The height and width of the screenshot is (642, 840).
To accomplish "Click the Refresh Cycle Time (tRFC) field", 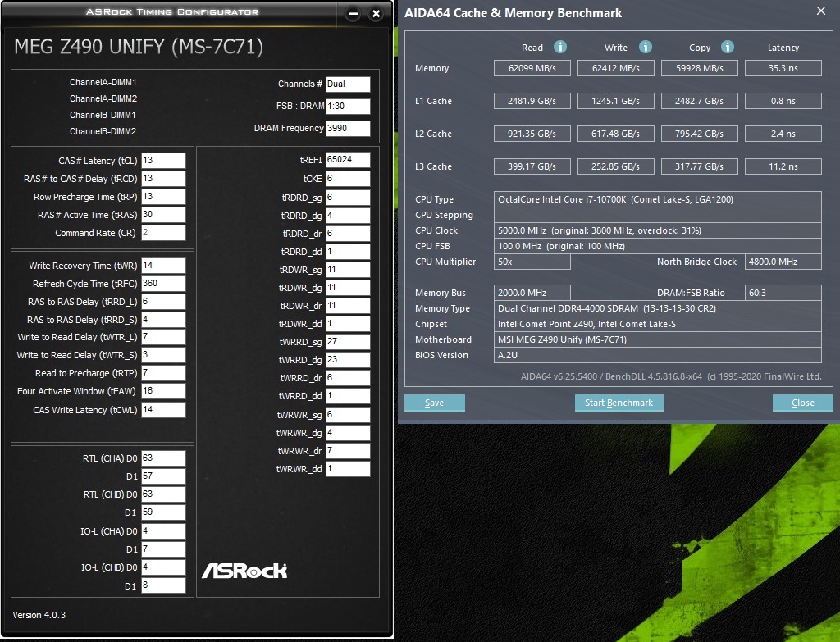I will coord(163,283).
